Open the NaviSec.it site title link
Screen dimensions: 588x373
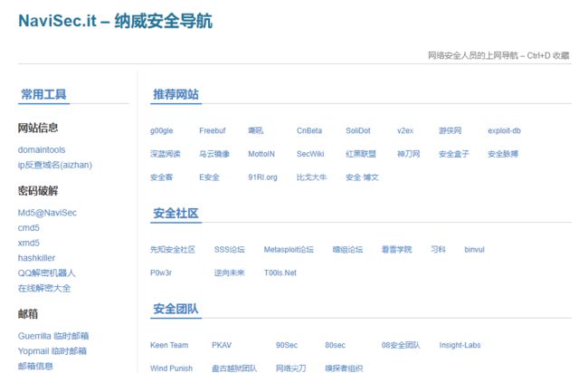(115, 21)
